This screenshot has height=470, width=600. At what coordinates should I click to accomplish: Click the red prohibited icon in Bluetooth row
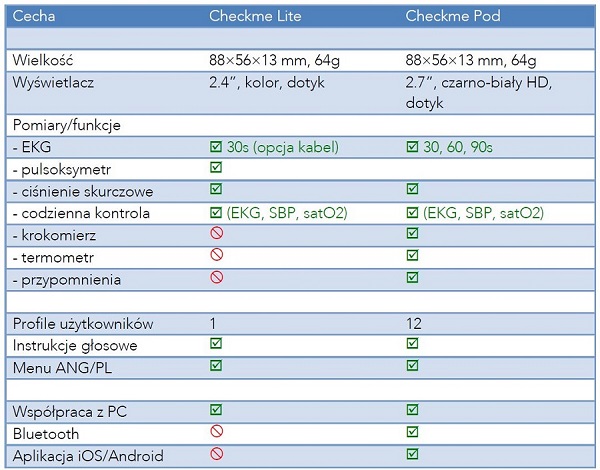click(x=216, y=432)
